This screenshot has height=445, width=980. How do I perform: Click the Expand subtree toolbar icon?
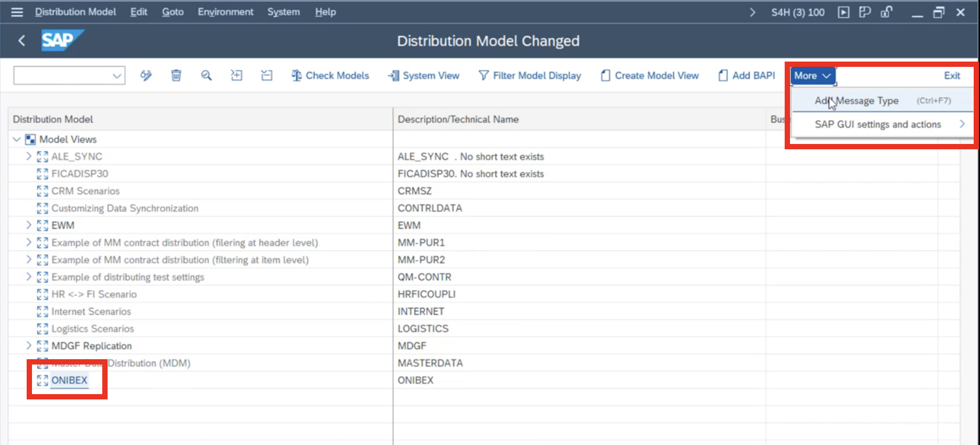[237, 75]
